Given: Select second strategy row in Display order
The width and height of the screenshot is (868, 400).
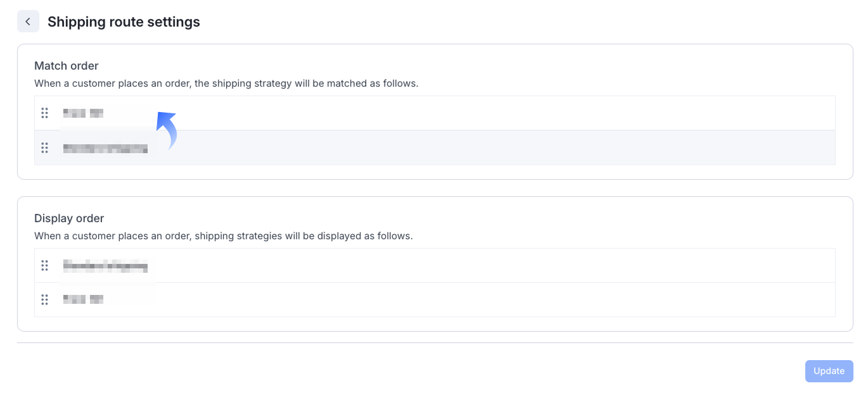Looking at the screenshot, I should [x=444, y=299].
